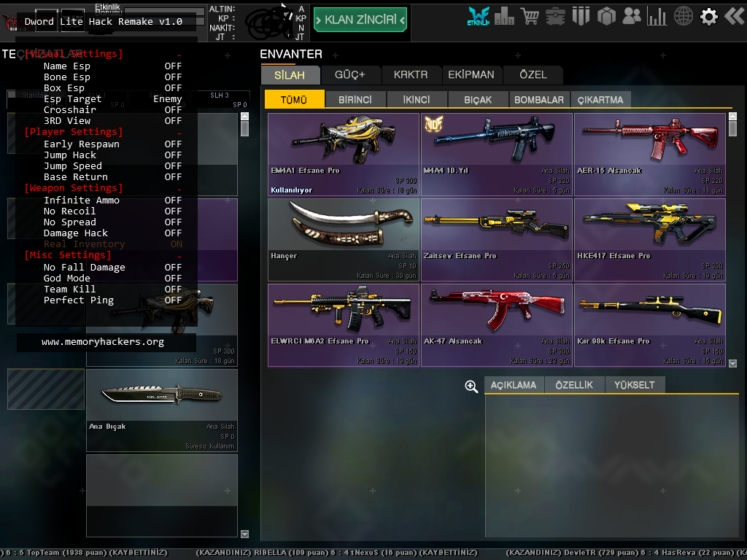
Task: Open the AÇIKLAMA details tab
Action: (x=514, y=385)
